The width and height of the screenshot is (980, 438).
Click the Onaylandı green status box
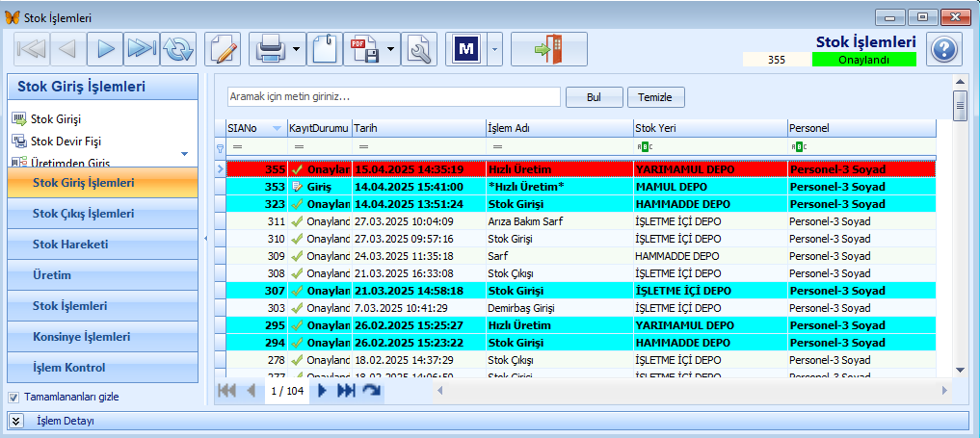863,60
